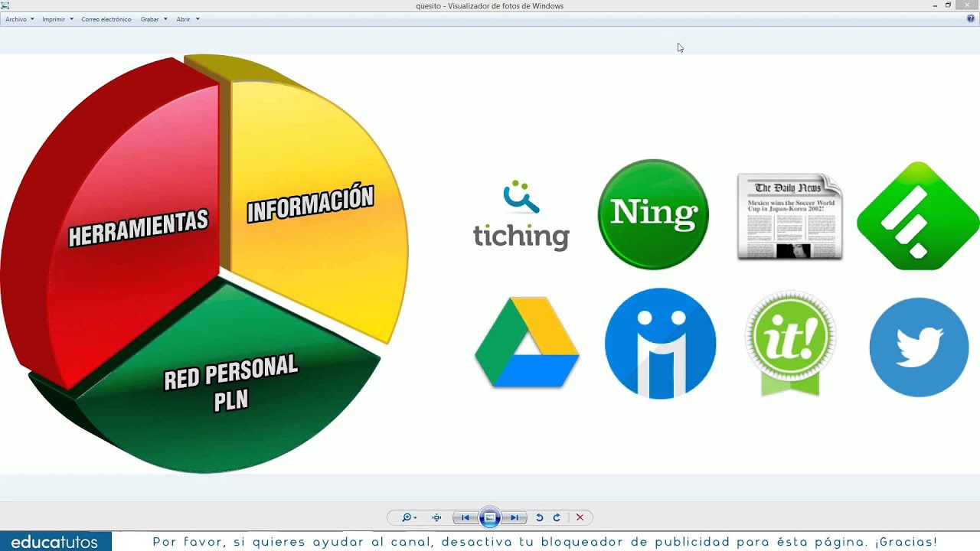Click the INFORMACIÓN pie label
Viewport: 980px width, 551px height.
click(x=310, y=203)
